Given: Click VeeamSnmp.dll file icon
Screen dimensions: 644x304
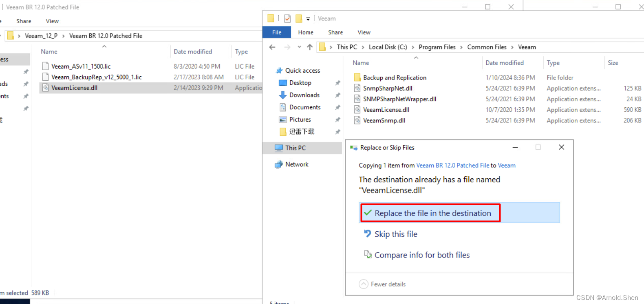Looking at the screenshot, I should (x=357, y=120).
